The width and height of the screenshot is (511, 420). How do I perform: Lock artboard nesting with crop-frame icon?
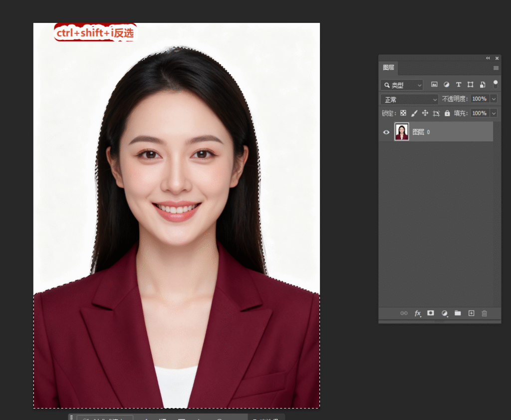pyautogui.click(x=436, y=113)
